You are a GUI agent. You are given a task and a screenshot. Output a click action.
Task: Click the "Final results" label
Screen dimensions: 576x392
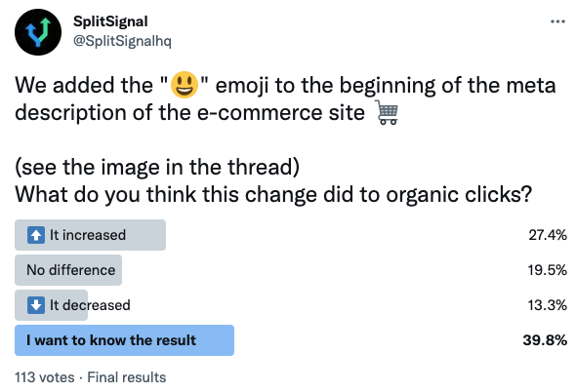[x=127, y=377]
